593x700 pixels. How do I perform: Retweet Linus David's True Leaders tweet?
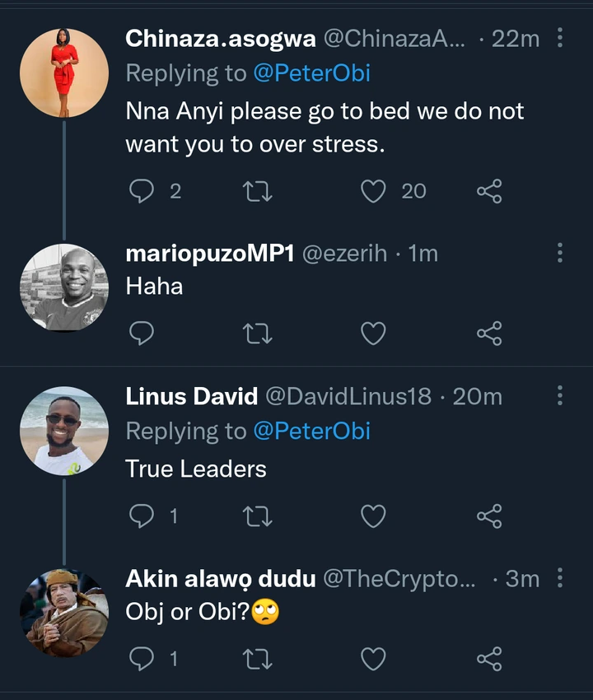[259, 516]
